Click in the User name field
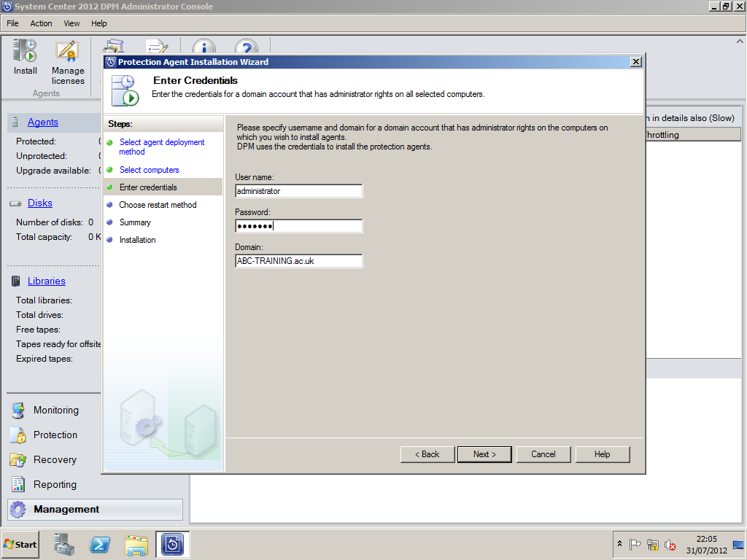Viewport: 747px width, 560px height. [298, 191]
